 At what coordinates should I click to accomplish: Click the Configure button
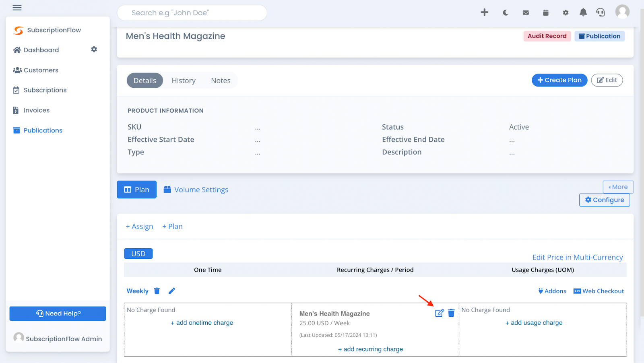[605, 200]
